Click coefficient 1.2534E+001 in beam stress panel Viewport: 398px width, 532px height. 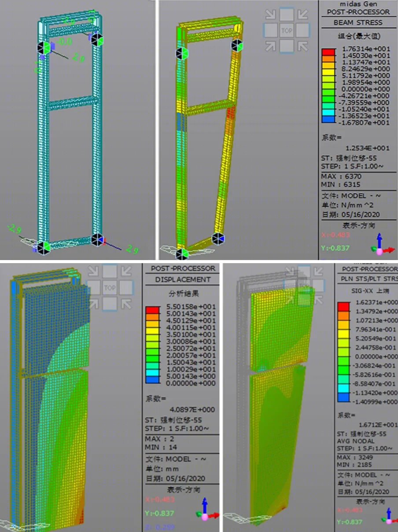[x=367, y=148]
